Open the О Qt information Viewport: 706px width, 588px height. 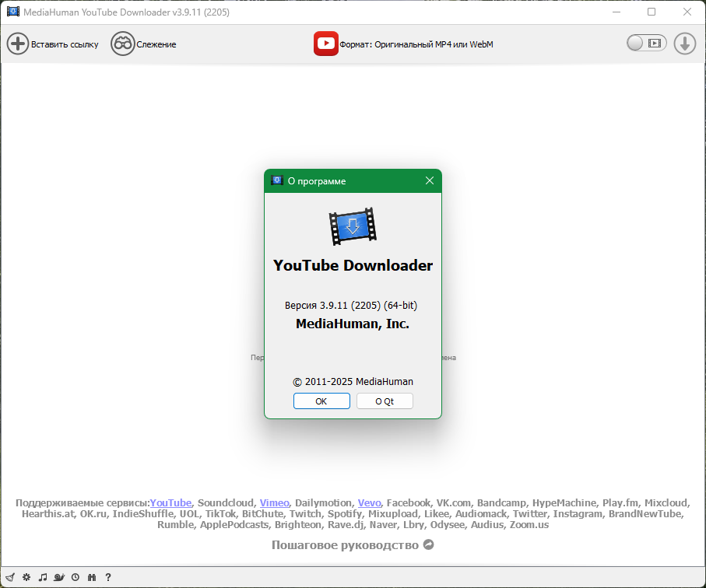385,401
